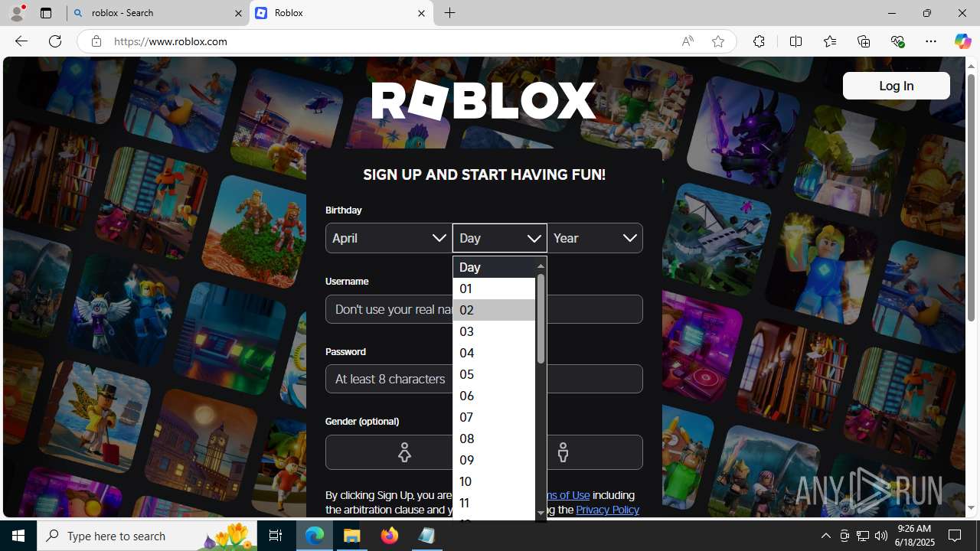The width and height of the screenshot is (980, 551).
Task: Close the Roblox tab
Action: [421, 13]
